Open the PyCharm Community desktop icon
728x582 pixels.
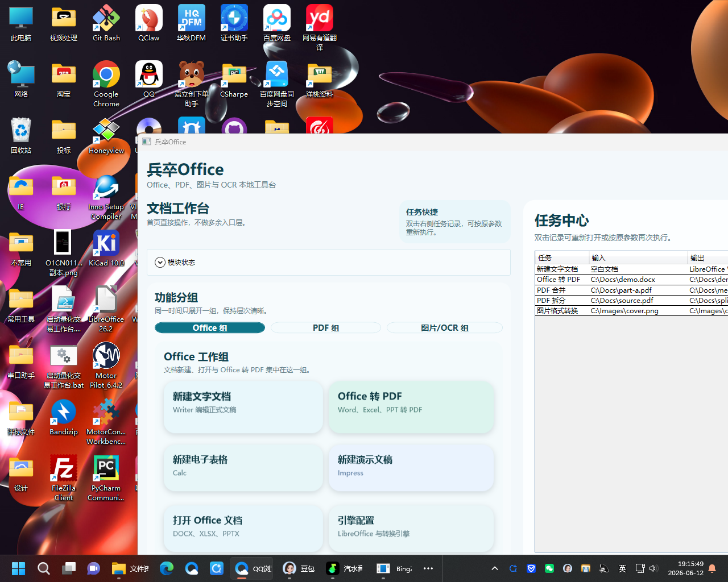click(x=106, y=478)
